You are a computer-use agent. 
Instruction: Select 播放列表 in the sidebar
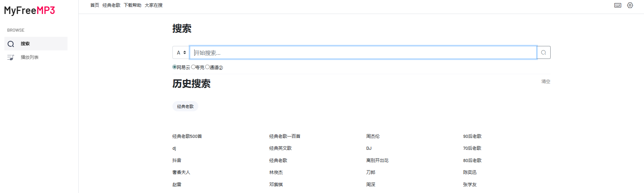coord(29,57)
